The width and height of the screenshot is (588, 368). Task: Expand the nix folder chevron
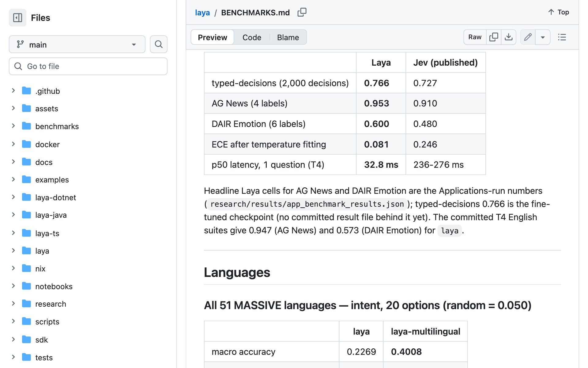pos(13,268)
